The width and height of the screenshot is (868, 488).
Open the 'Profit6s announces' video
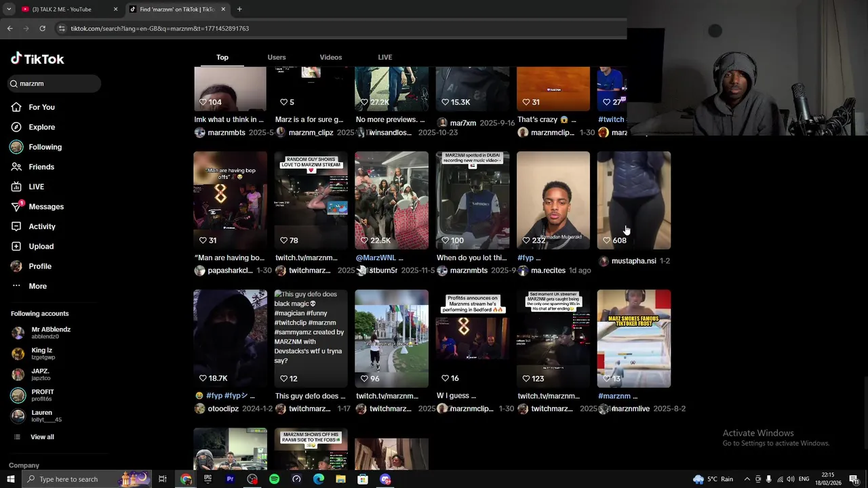[x=472, y=338]
